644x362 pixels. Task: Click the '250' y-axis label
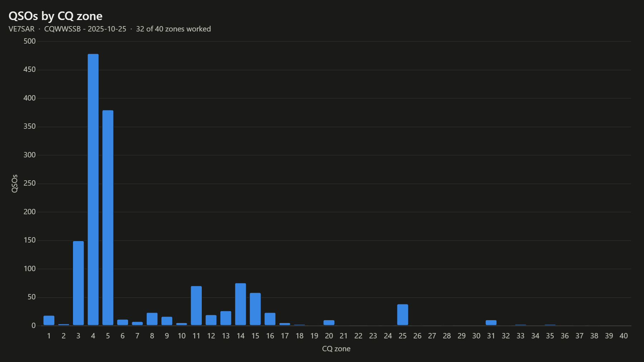pyautogui.click(x=30, y=183)
